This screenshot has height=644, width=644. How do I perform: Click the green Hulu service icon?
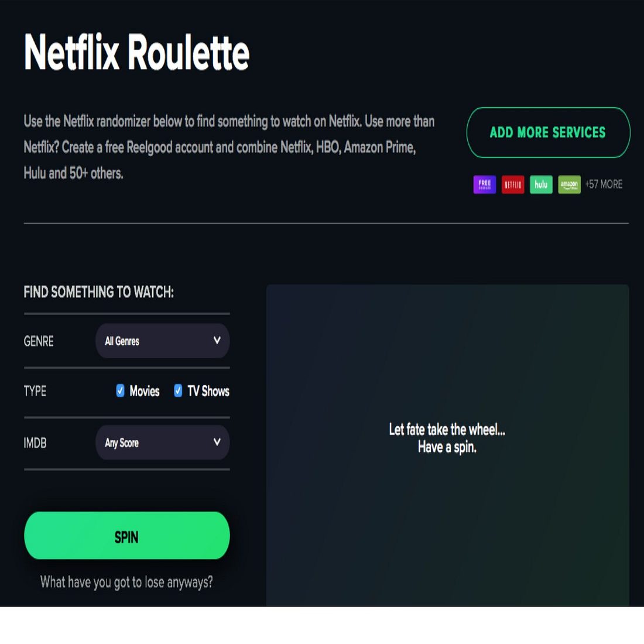541,184
